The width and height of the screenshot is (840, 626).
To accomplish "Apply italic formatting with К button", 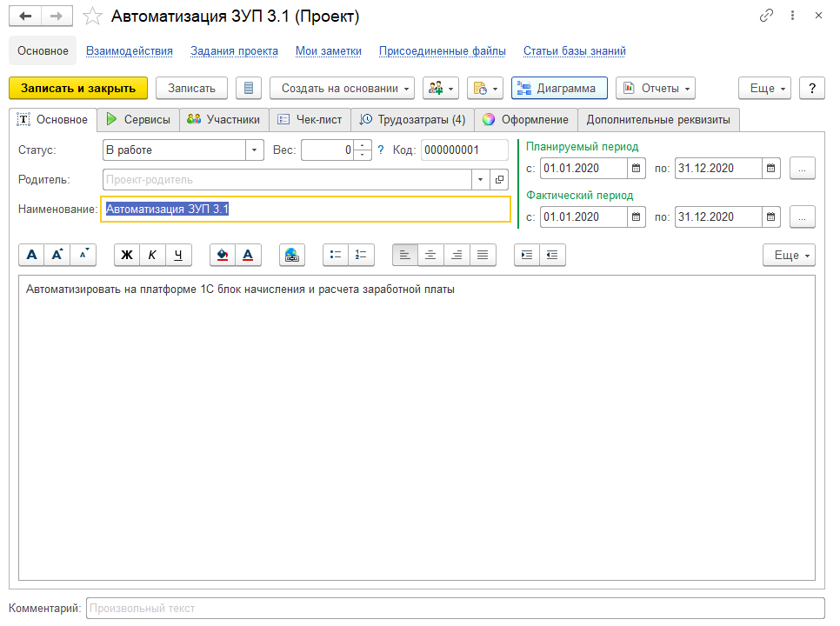I will [x=152, y=255].
